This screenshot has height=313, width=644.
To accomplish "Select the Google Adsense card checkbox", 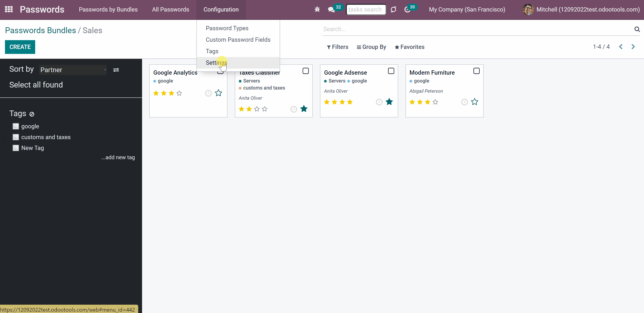I will click(x=391, y=71).
